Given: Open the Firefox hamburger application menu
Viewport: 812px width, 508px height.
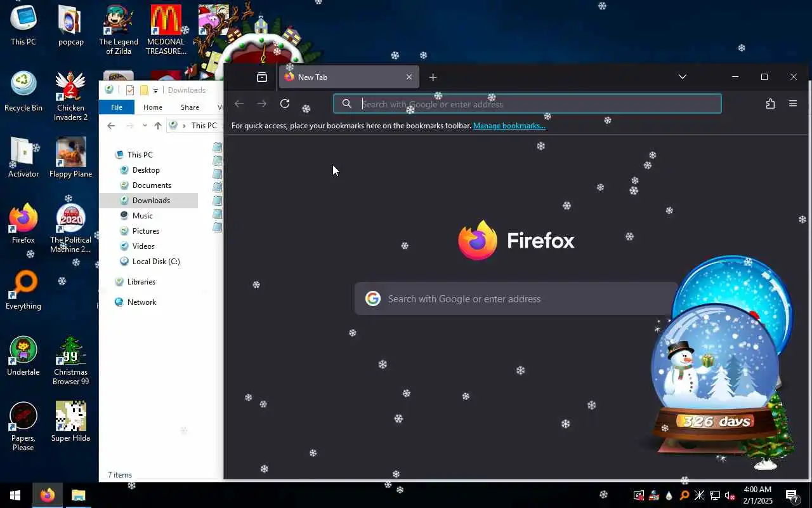Looking at the screenshot, I should [793, 104].
